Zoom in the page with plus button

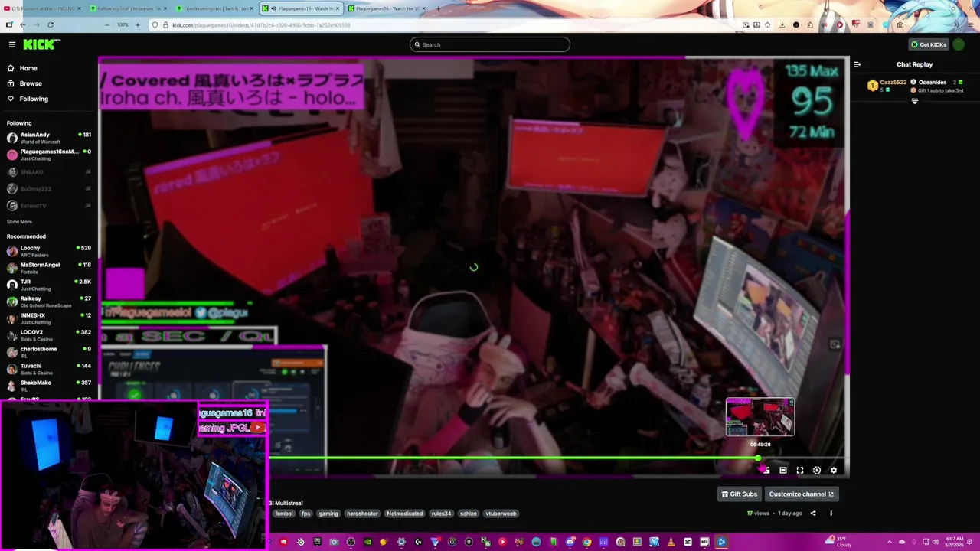137,24
